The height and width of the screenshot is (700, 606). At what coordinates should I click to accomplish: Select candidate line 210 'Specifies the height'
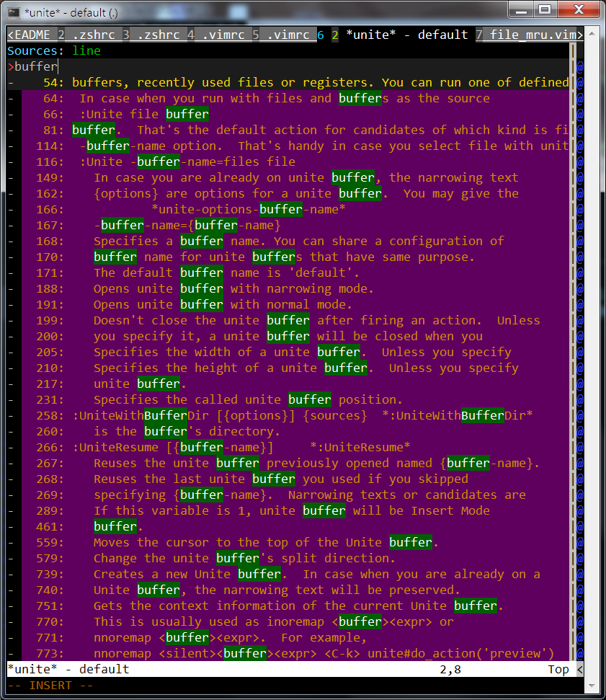pos(288,368)
